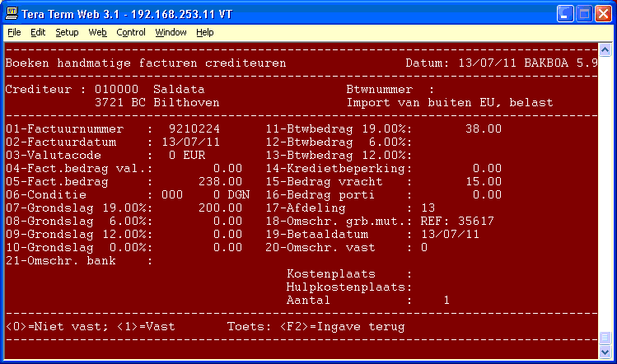The width and height of the screenshot is (617, 364).
Task: Open the Help menu
Action: point(204,32)
